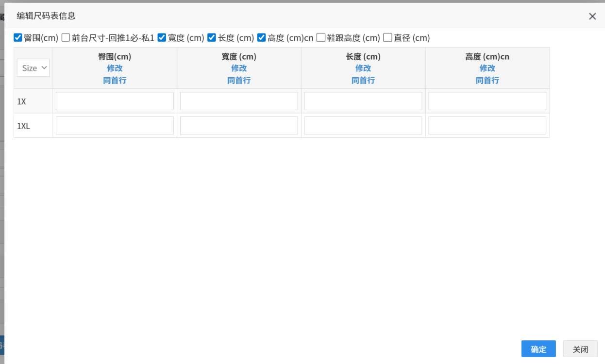Viewport: 605px width, 364px height.
Task: Toggle the 长度 (cm) checkbox
Action: coord(212,37)
